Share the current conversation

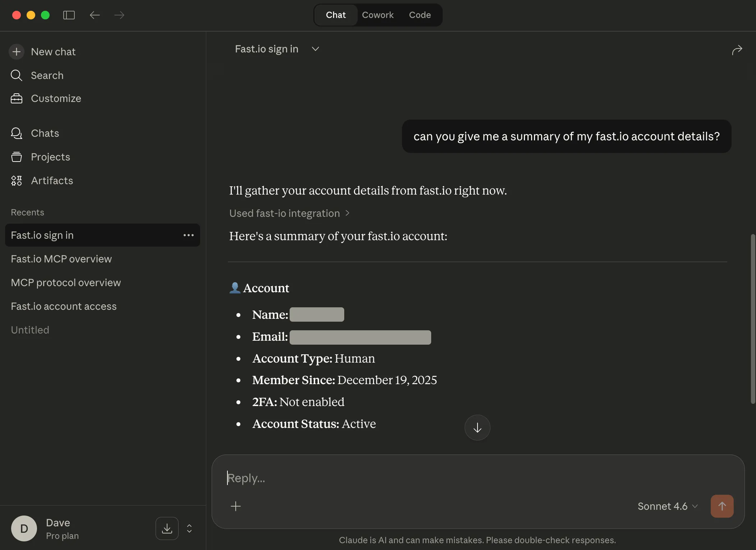click(x=737, y=50)
